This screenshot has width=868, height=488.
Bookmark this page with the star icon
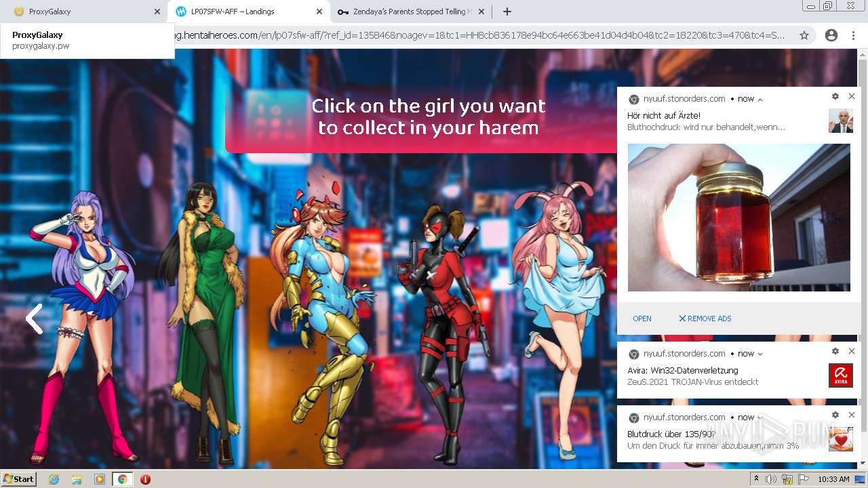(x=804, y=35)
